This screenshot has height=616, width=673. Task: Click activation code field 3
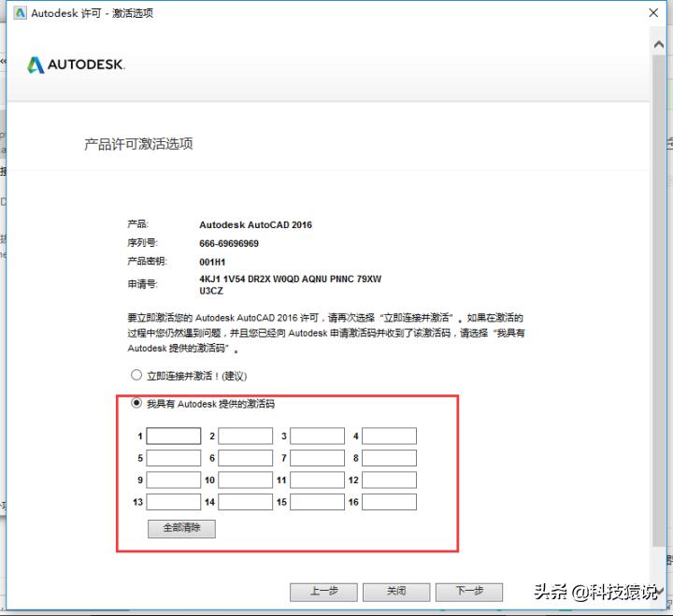317,436
